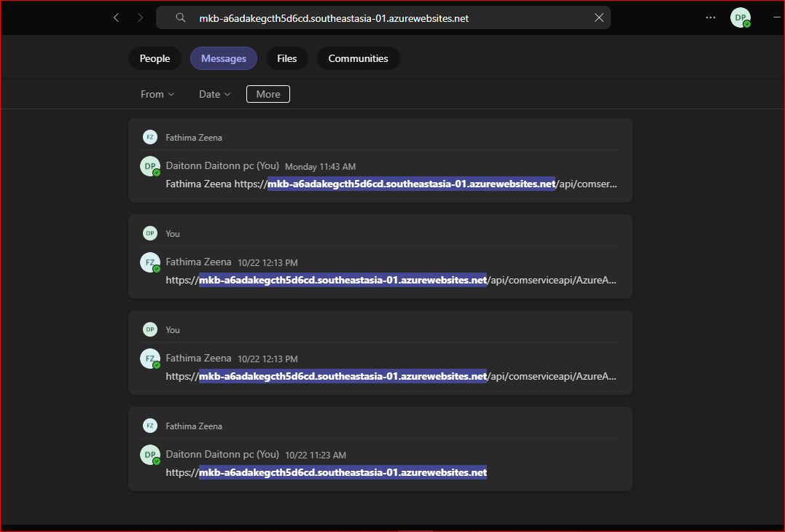This screenshot has width=785, height=532.
Task: Click the highlighted URL in the Monday message
Action: pyautogui.click(x=411, y=184)
